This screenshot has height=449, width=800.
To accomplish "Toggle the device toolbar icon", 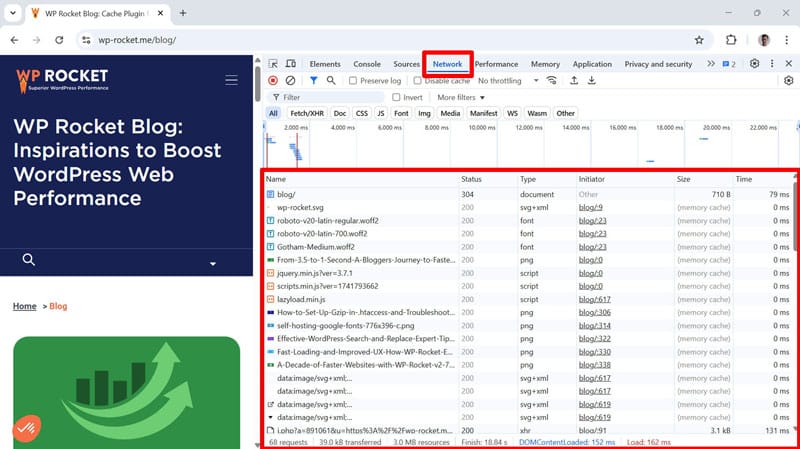I will (x=290, y=64).
